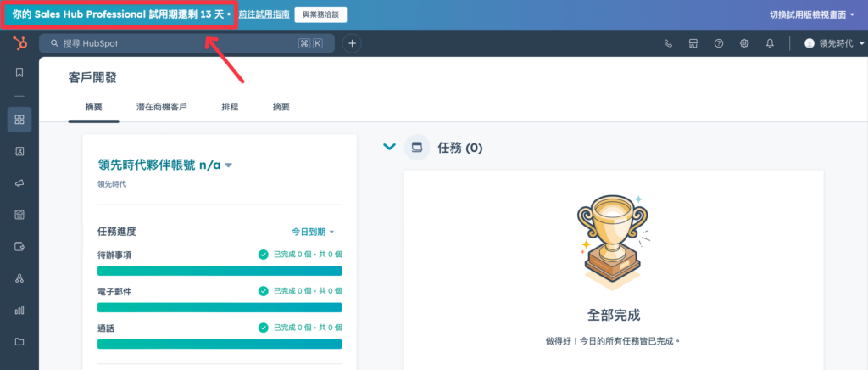Open the HubSpot sprocket logo home
Viewport: 868px width, 370px height.
tap(20, 43)
